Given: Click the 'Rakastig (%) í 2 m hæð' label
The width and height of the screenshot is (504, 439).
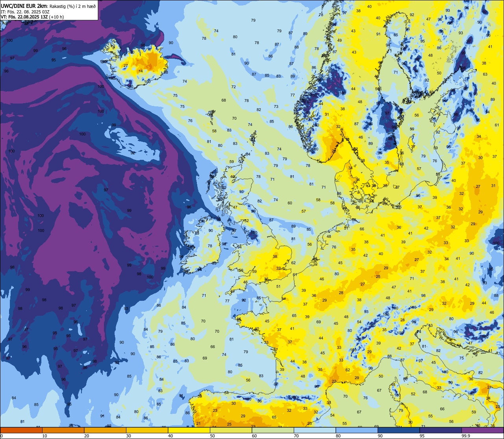Looking at the screenshot, I should point(73,6).
